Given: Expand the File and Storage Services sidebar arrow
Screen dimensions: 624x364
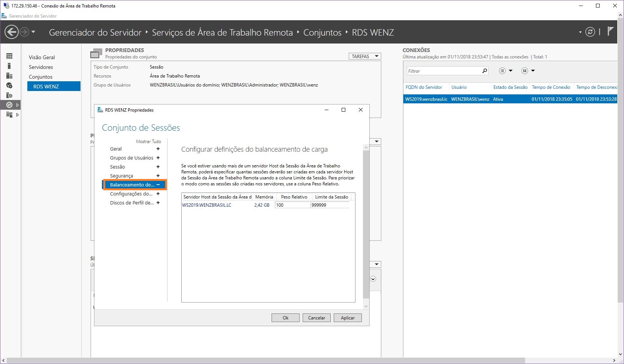Looking at the screenshot, I should [17, 115].
